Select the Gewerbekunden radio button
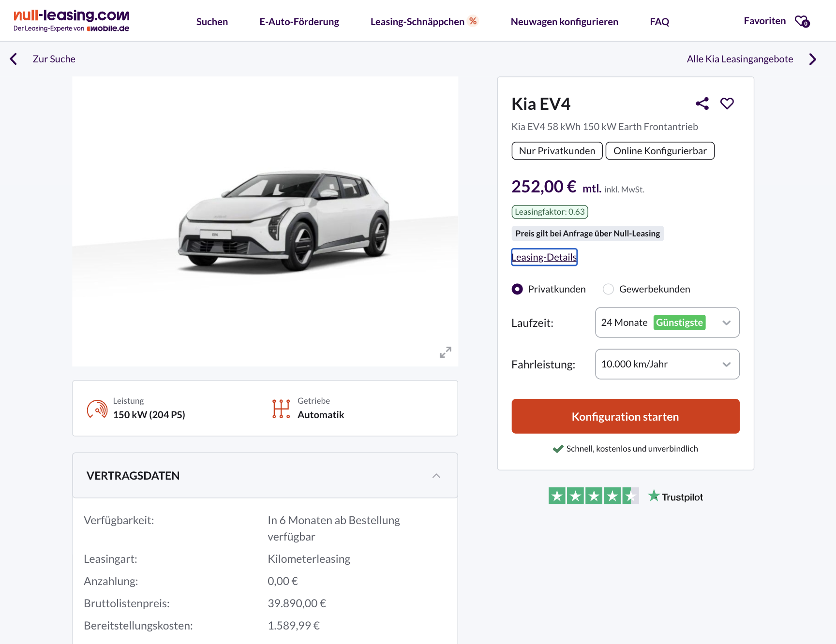 click(608, 289)
